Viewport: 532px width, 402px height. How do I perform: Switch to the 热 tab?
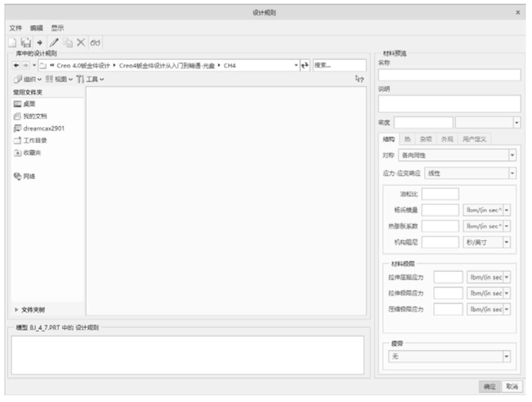(407, 139)
